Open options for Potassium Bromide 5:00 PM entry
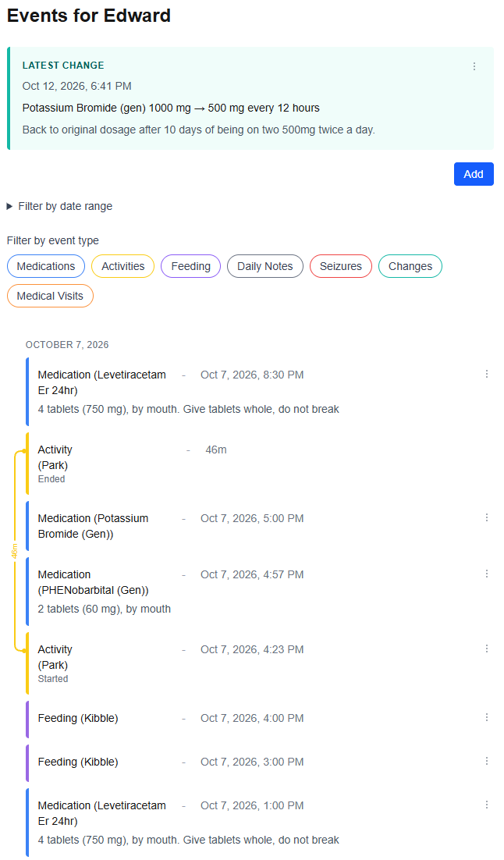 click(x=487, y=517)
